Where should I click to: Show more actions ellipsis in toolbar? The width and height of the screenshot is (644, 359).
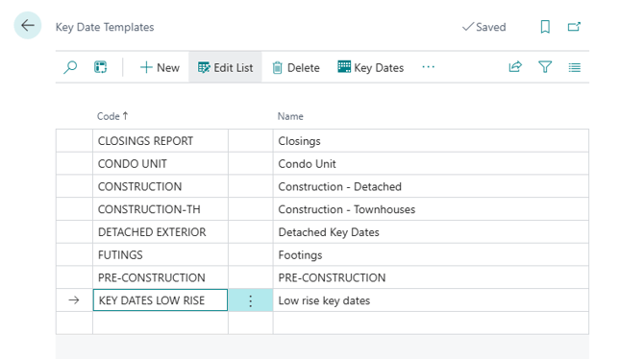click(428, 67)
